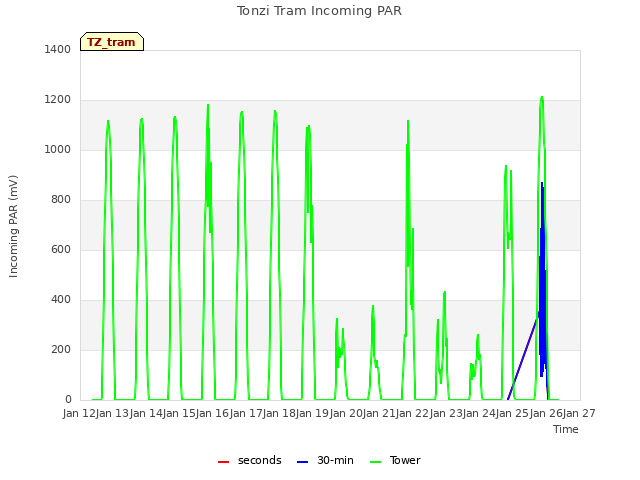Viewport: 640px width, 480px height.
Task: Click the Jan 12 x-axis label
Action: tap(79, 413)
